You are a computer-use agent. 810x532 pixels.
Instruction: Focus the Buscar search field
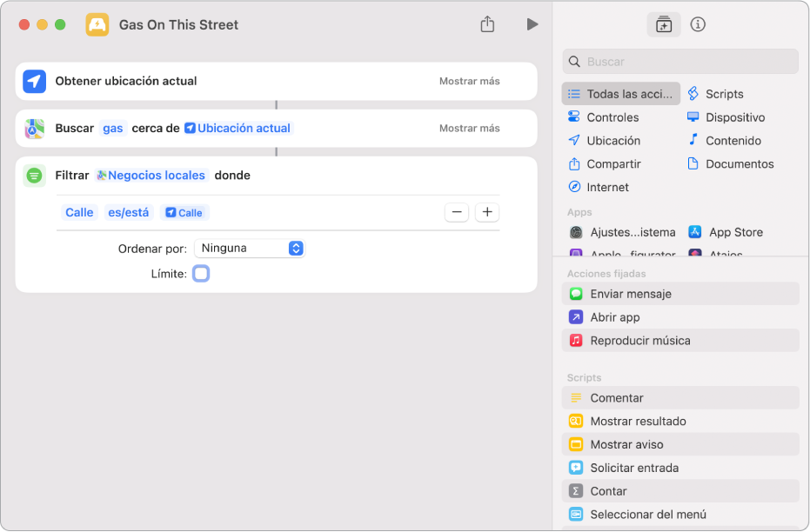pos(680,62)
